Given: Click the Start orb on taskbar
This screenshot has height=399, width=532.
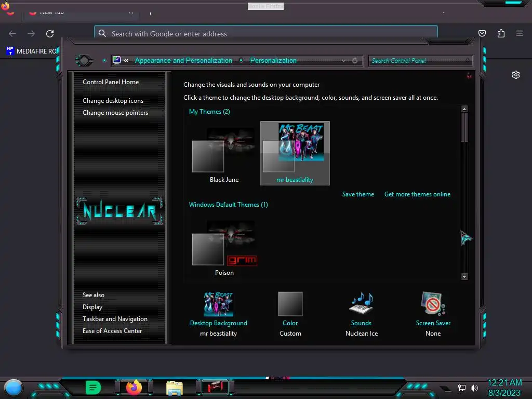Looking at the screenshot, I should pos(13,388).
